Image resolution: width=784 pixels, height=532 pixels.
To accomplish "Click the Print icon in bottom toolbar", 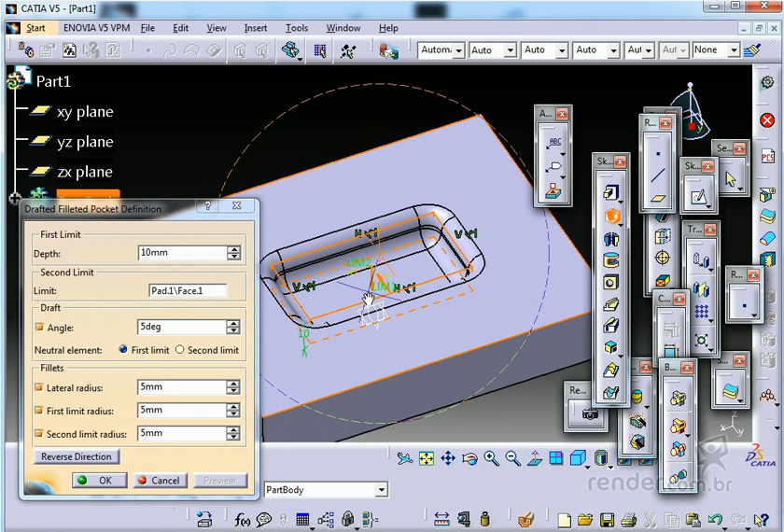I will [628, 520].
